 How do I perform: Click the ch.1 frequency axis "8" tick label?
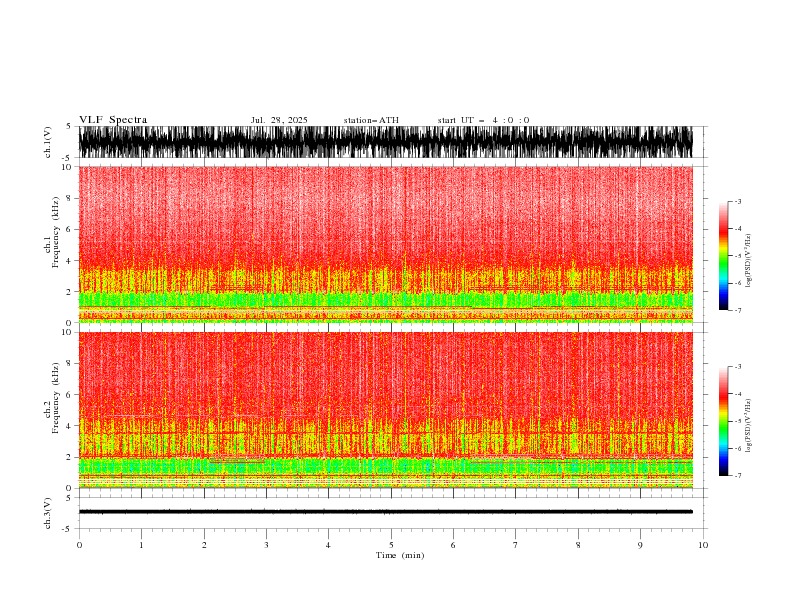pyautogui.click(x=69, y=198)
